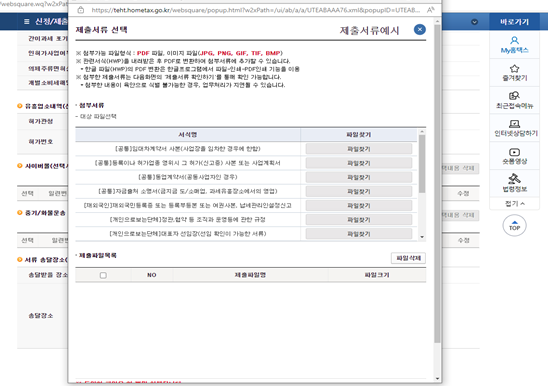Click 파일찾기 for 정관, 협약 등 규정 row
Viewport: 550px width, 388px height.
358,220
